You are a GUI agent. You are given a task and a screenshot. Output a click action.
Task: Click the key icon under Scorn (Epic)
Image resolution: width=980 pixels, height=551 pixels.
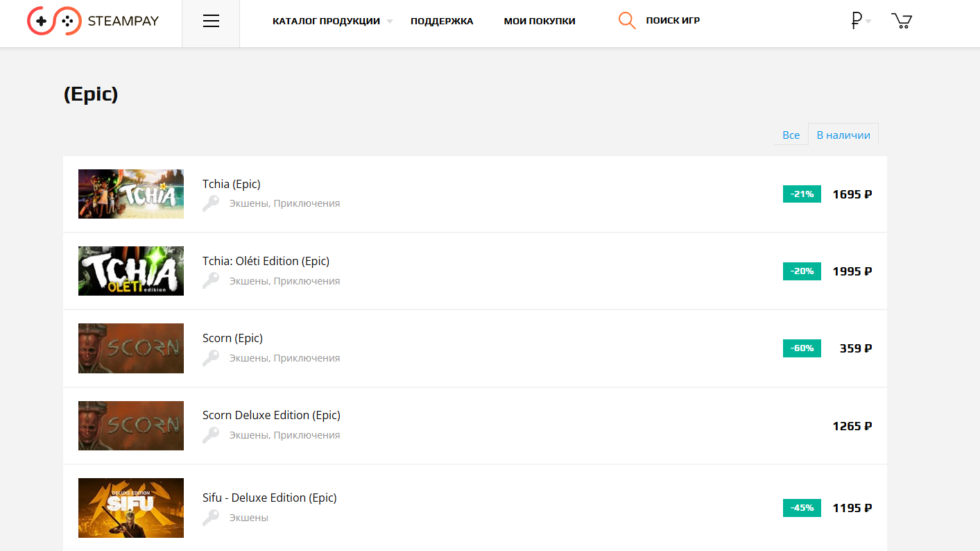click(211, 357)
